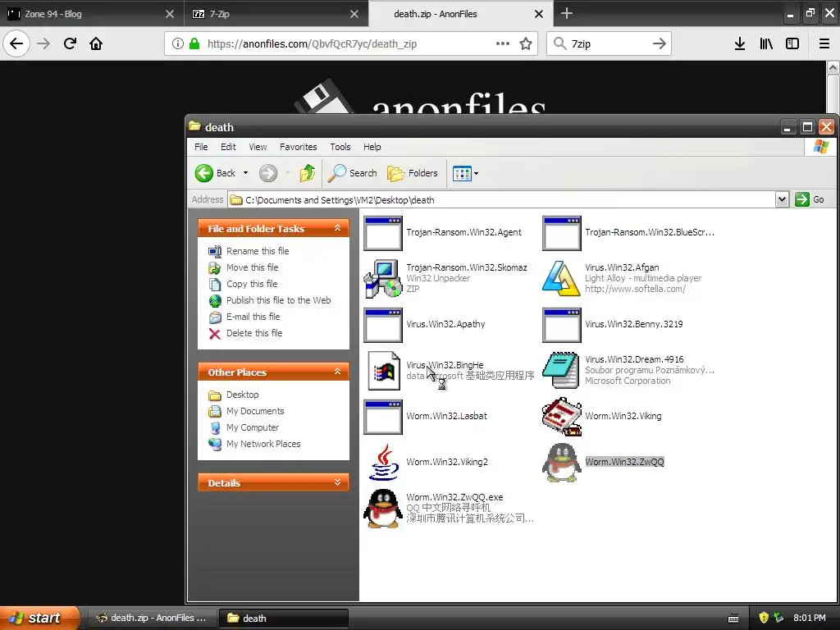Collapse the Other Places panel
840x630 pixels.
pyautogui.click(x=337, y=372)
